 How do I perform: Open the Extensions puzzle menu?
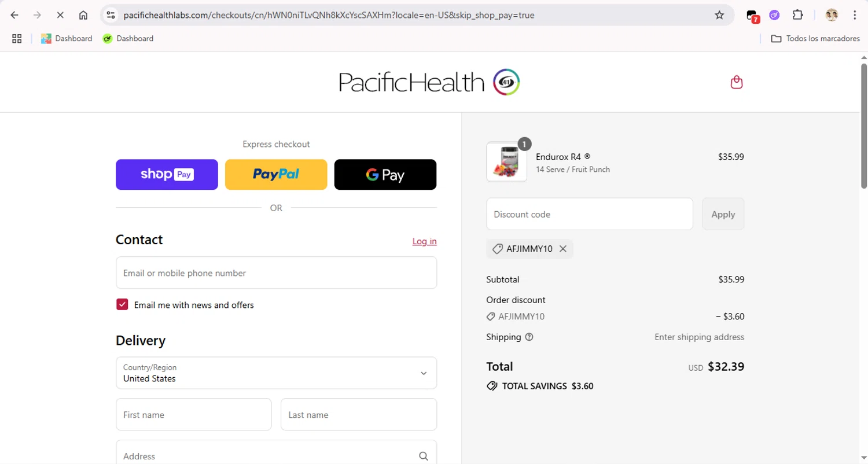797,15
